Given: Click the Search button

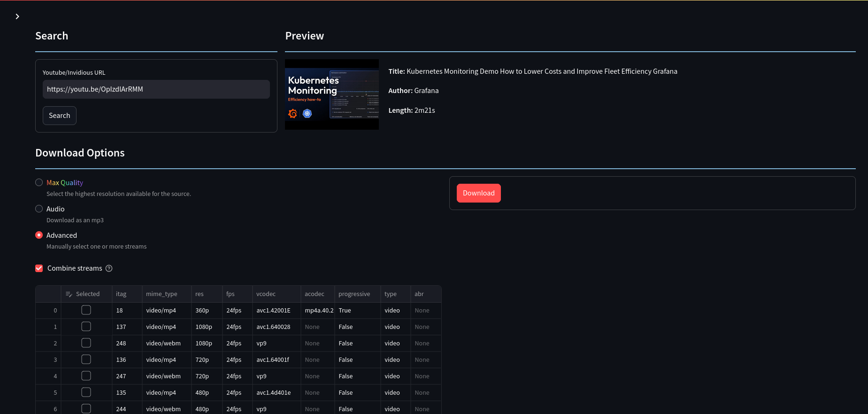Looking at the screenshot, I should click(59, 116).
